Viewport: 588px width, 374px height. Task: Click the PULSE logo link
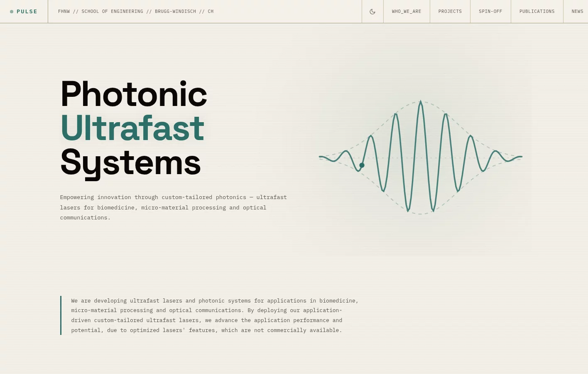click(24, 12)
